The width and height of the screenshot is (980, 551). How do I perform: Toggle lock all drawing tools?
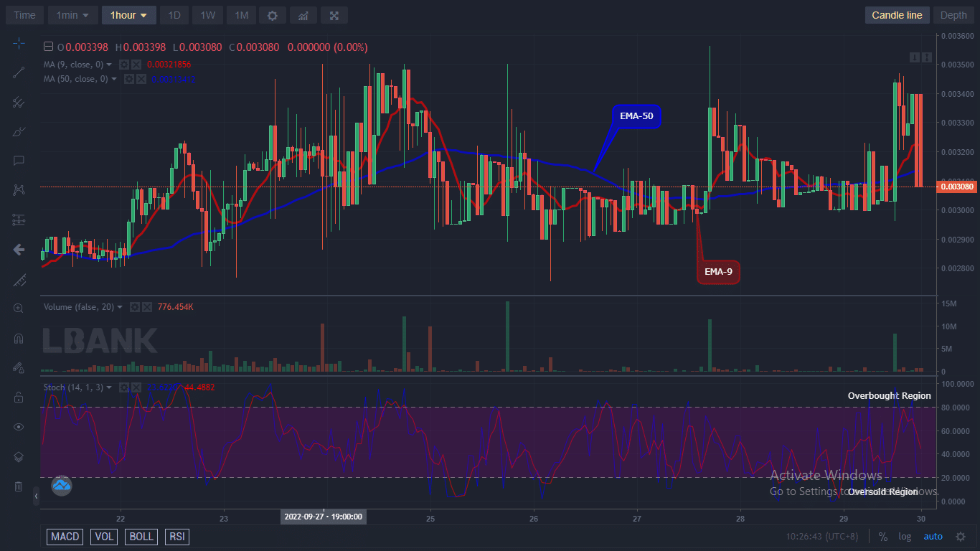[x=19, y=397]
